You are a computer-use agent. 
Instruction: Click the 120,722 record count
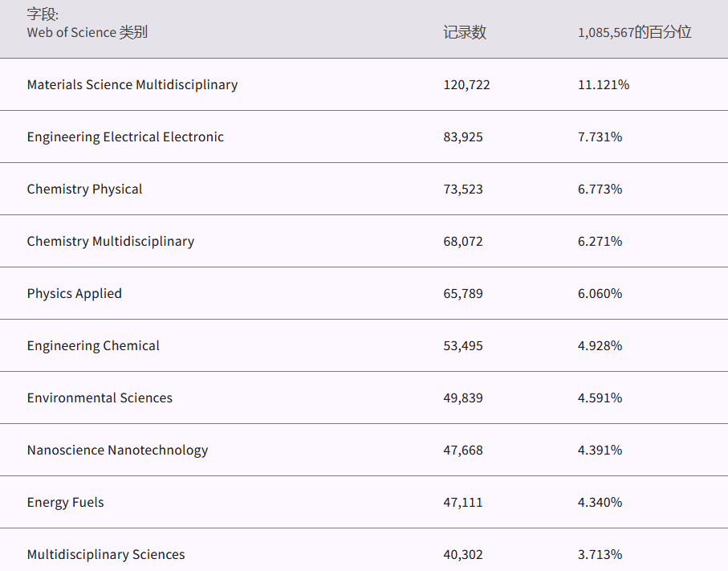[466, 84]
